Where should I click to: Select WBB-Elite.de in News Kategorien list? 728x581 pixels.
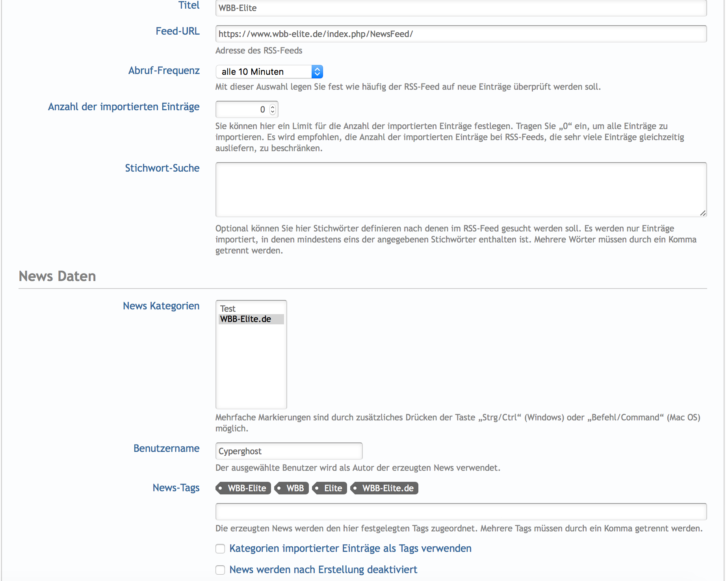coord(246,319)
